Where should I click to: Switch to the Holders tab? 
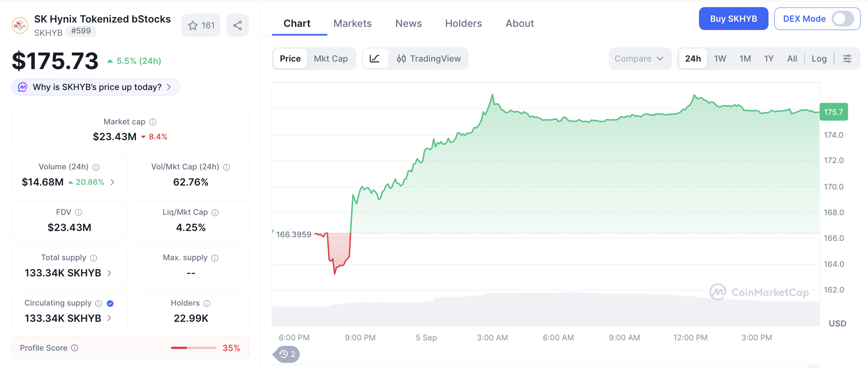pos(463,24)
